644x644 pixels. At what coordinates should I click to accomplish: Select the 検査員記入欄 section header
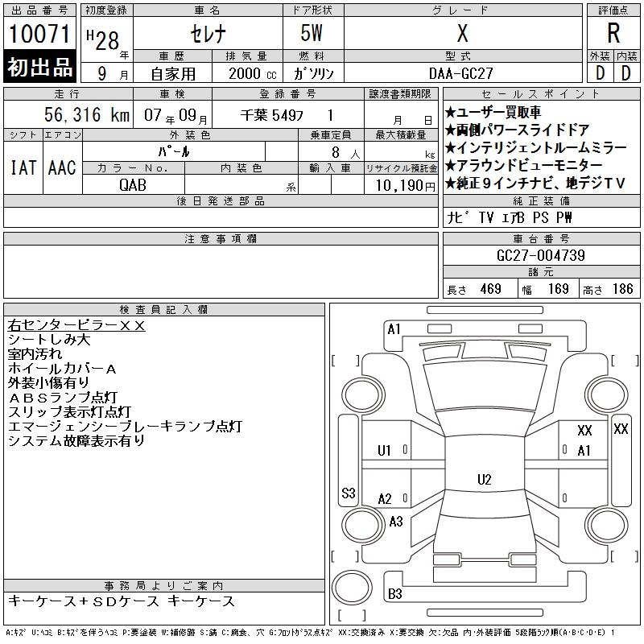click(x=164, y=310)
